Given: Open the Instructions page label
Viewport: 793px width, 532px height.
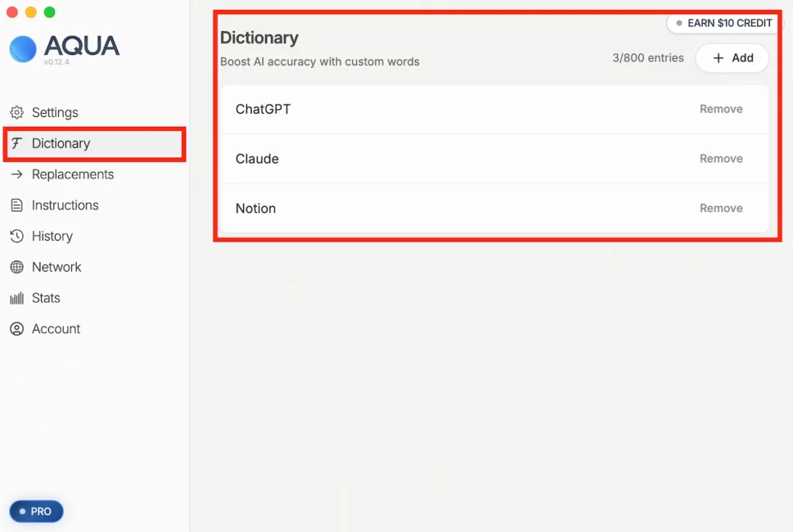Looking at the screenshot, I should pyautogui.click(x=65, y=205).
